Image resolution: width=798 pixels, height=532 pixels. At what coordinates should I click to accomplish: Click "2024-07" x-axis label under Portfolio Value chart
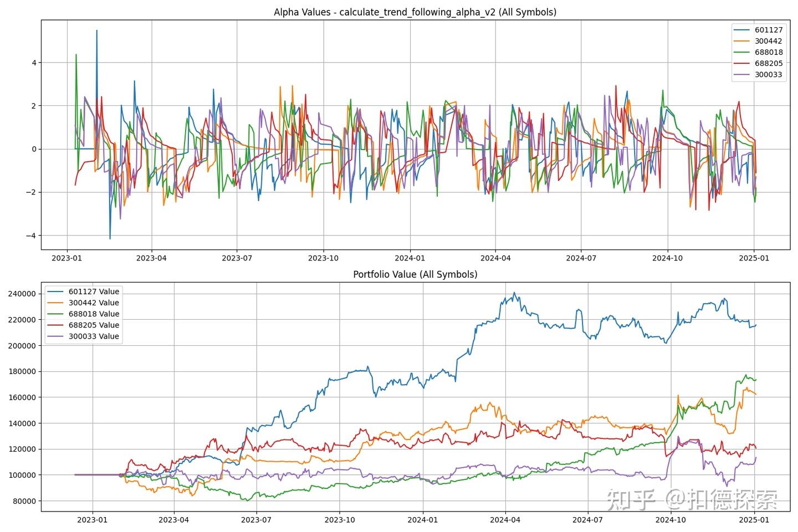point(587,520)
